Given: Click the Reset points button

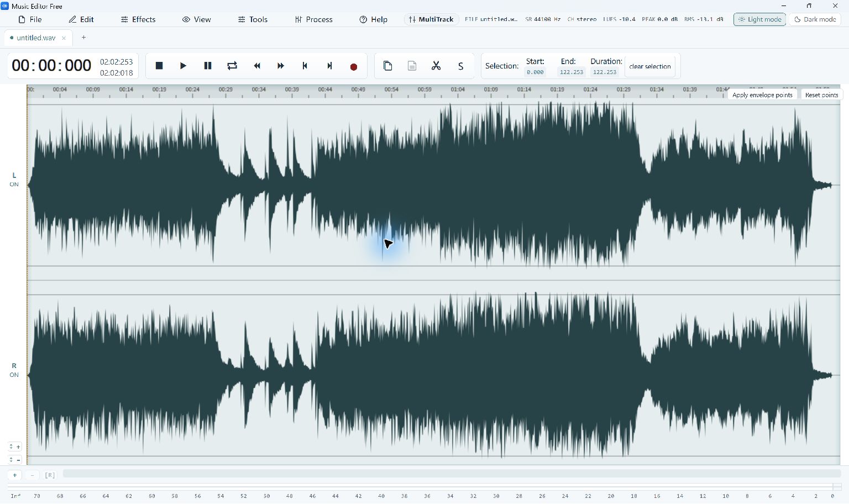Looking at the screenshot, I should [821, 95].
